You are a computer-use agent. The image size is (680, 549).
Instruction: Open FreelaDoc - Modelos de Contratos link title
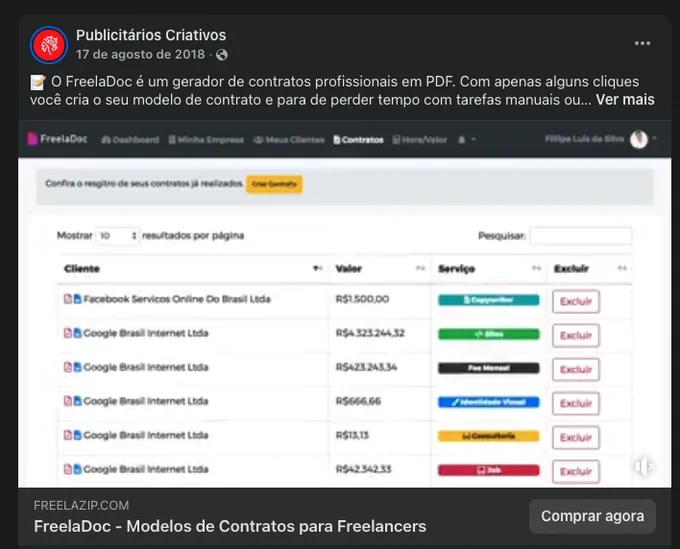(x=230, y=526)
